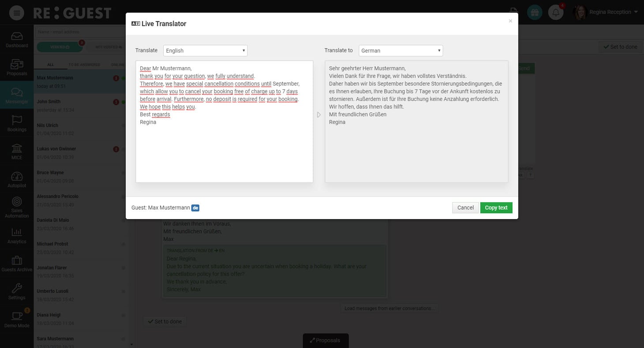Click the gift icon in header
644x348 pixels.
pos(535,12)
